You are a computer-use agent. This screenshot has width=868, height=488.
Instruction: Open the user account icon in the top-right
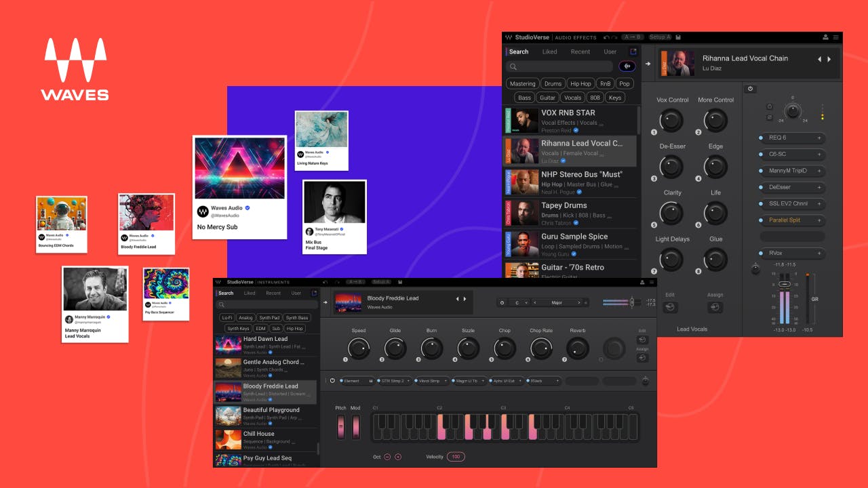click(825, 37)
